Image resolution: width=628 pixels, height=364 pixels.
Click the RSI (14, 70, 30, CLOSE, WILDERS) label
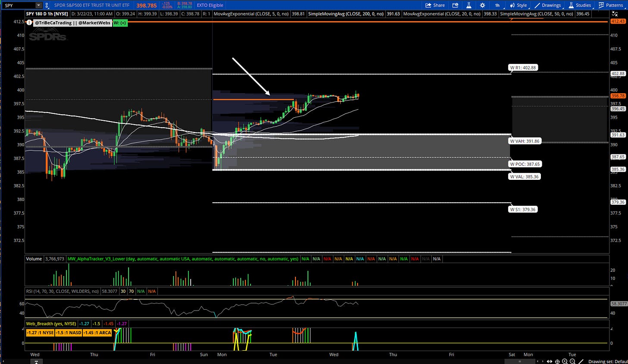tap(63, 291)
